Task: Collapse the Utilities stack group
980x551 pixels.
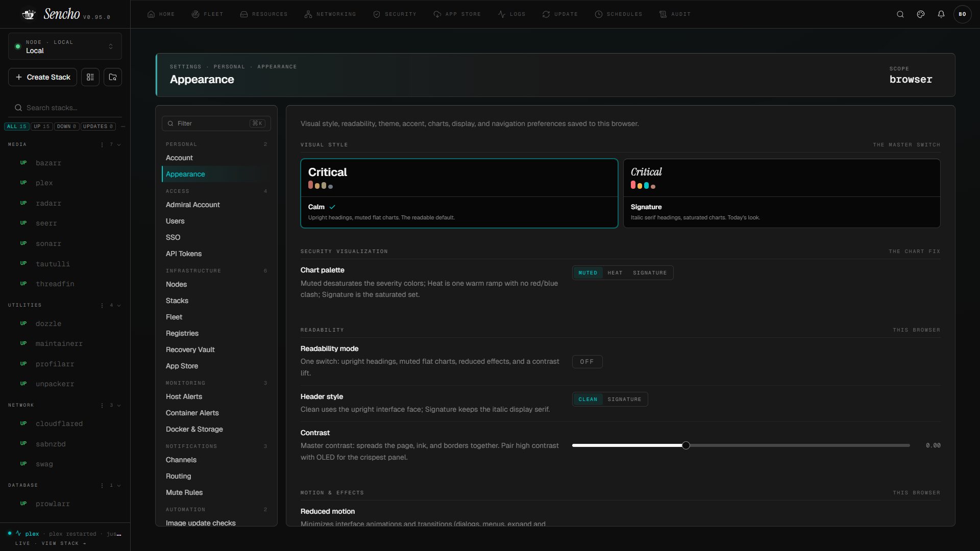Action: coord(119,306)
